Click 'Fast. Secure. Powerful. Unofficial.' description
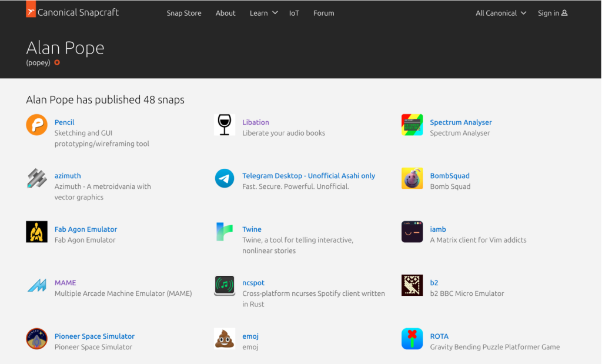The image size is (602, 364). tap(296, 186)
